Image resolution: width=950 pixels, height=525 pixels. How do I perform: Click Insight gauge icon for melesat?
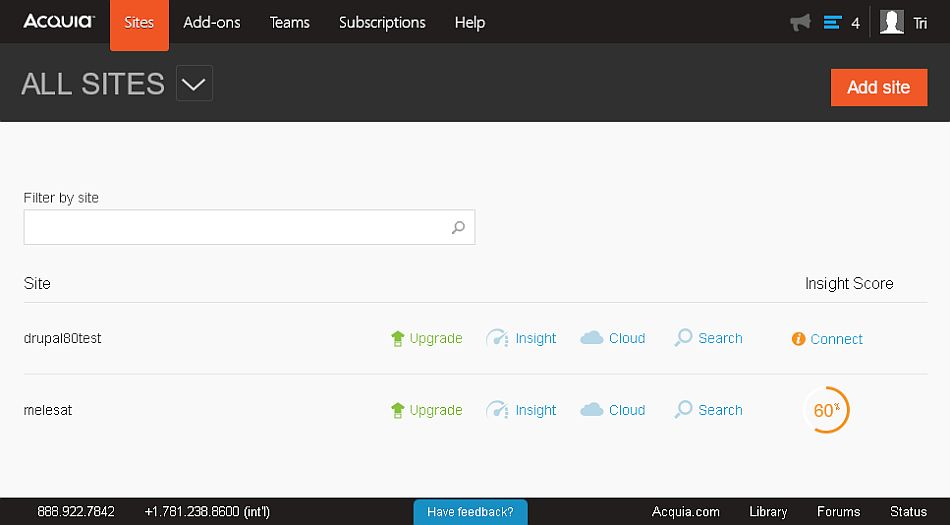497,410
